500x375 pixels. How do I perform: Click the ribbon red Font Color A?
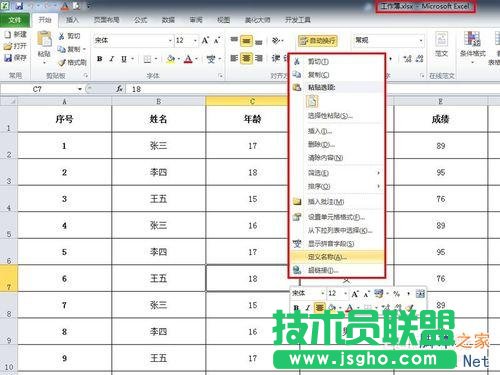pyautogui.click(x=188, y=59)
